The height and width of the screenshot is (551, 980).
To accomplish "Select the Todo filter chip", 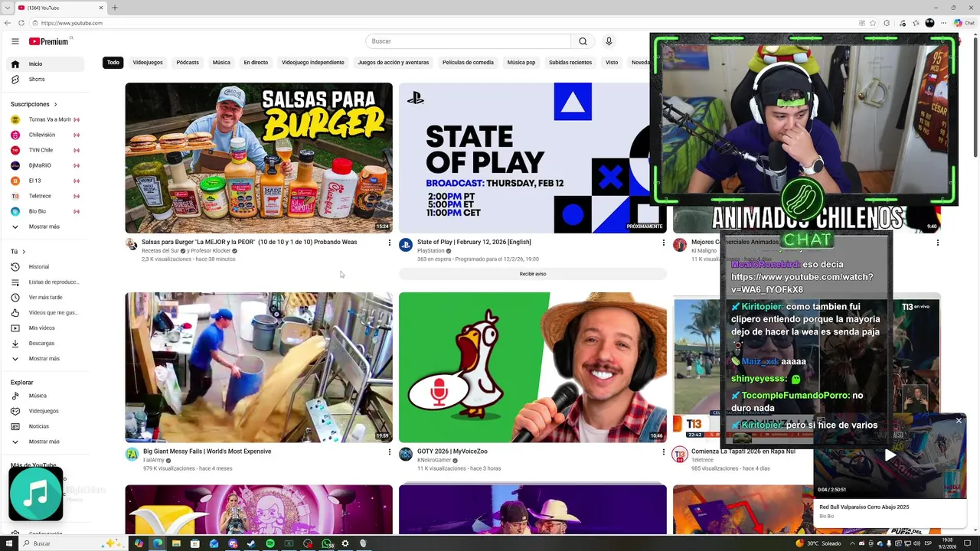I will pos(113,63).
